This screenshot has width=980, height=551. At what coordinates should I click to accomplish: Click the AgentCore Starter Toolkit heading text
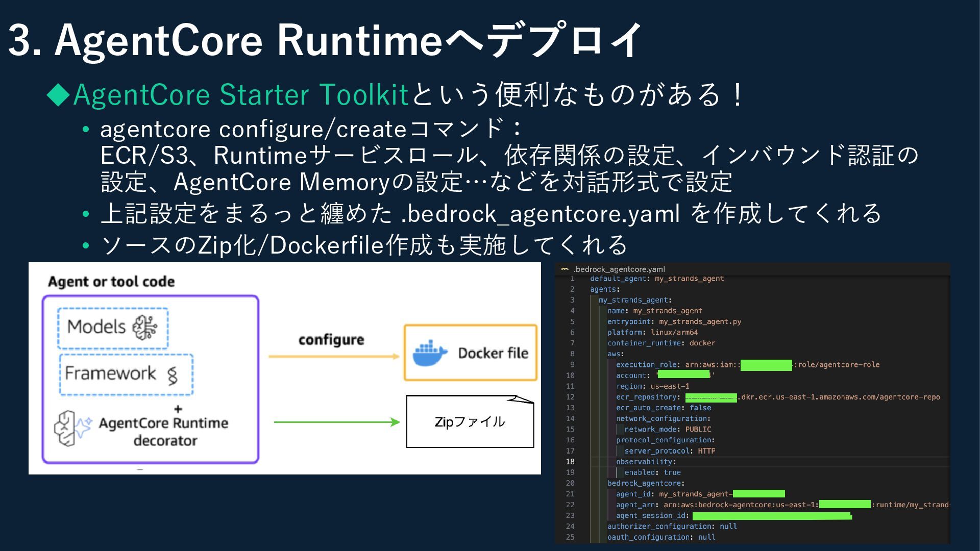(x=241, y=95)
